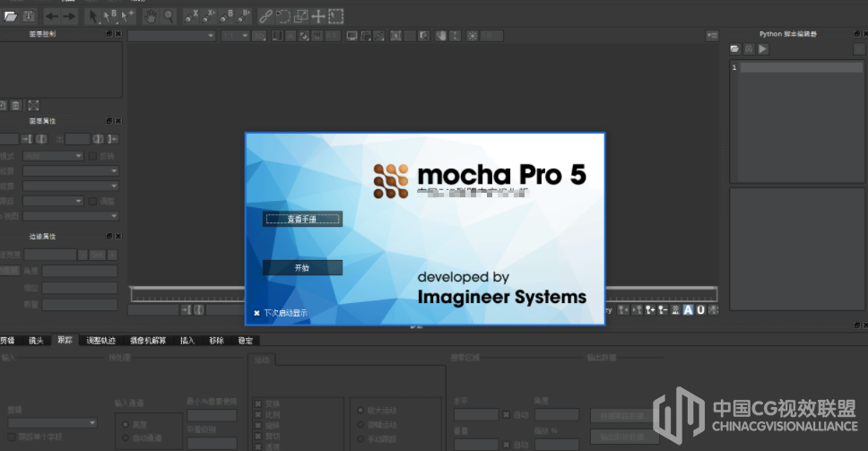The height and width of the screenshot is (451, 868).
Task: Select the dashed rotate tool
Action: coord(282,17)
